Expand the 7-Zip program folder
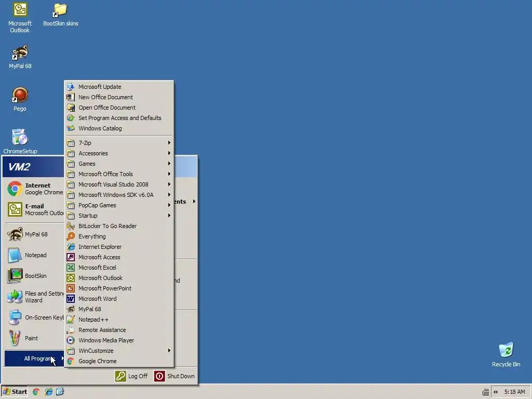This screenshot has width=532, height=399. pos(119,143)
